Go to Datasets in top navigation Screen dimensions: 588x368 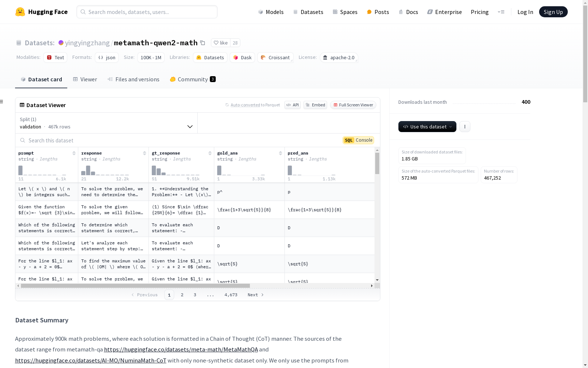[308, 12]
